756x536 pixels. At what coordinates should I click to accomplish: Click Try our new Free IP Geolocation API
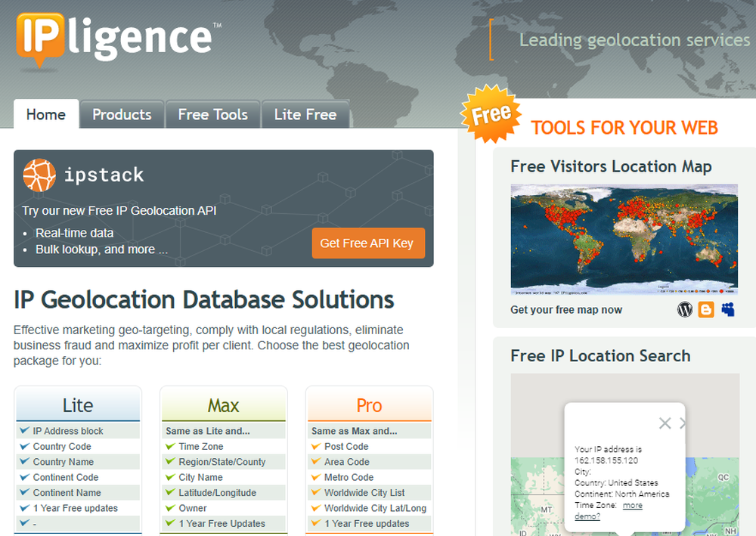click(119, 211)
